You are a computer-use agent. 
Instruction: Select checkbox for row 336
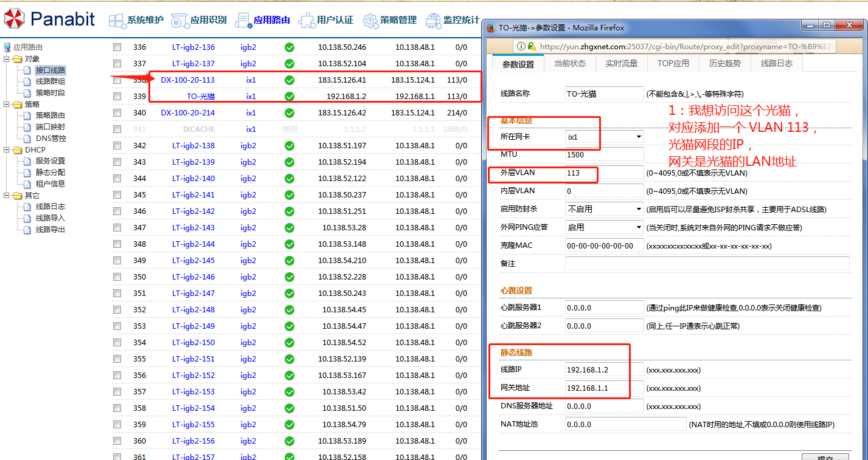(117, 47)
